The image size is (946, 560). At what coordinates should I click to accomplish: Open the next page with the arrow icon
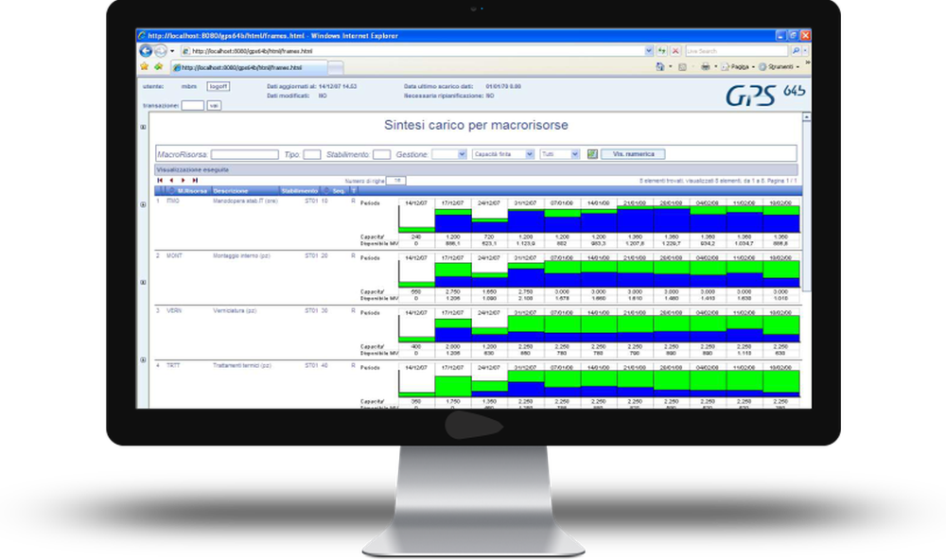(183, 180)
